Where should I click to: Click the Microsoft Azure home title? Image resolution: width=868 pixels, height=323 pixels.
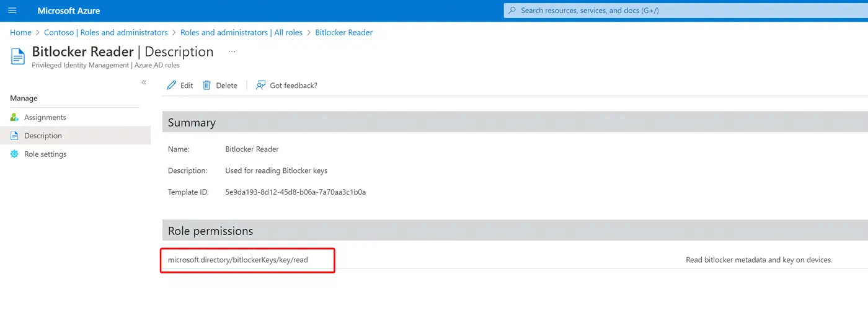(x=69, y=11)
